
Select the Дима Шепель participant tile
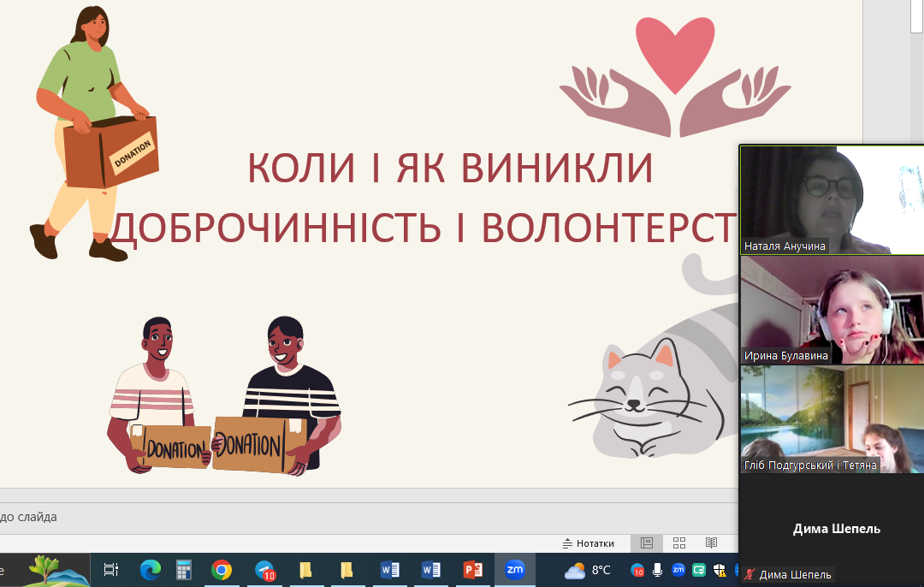pos(832,529)
